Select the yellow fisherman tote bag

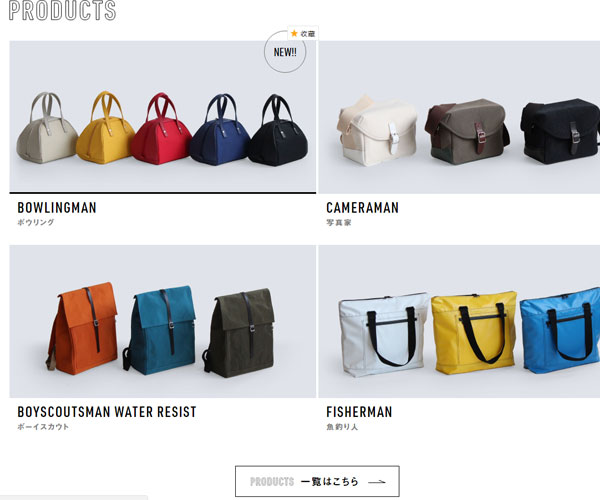[474, 333]
